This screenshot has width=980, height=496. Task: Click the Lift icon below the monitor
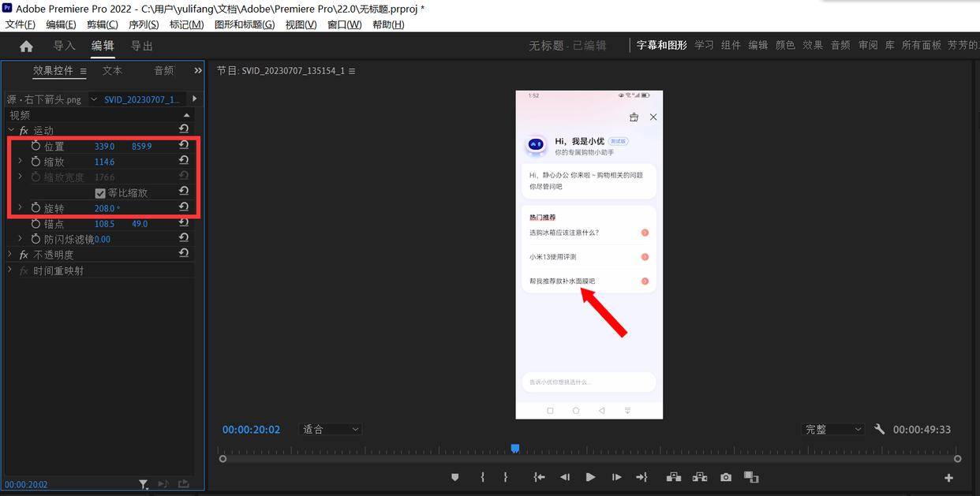pyautogui.click(x=673, y=477)
